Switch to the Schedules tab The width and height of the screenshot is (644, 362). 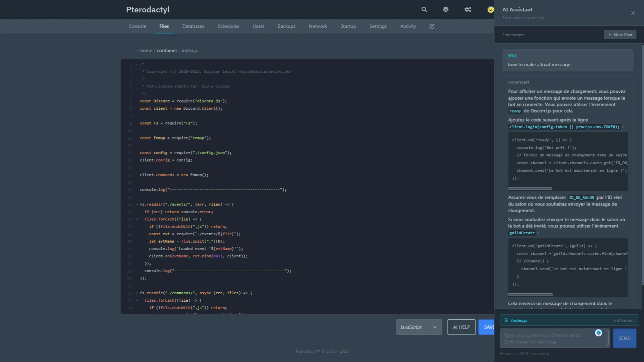pyautogui.click(x=228, y=26)
